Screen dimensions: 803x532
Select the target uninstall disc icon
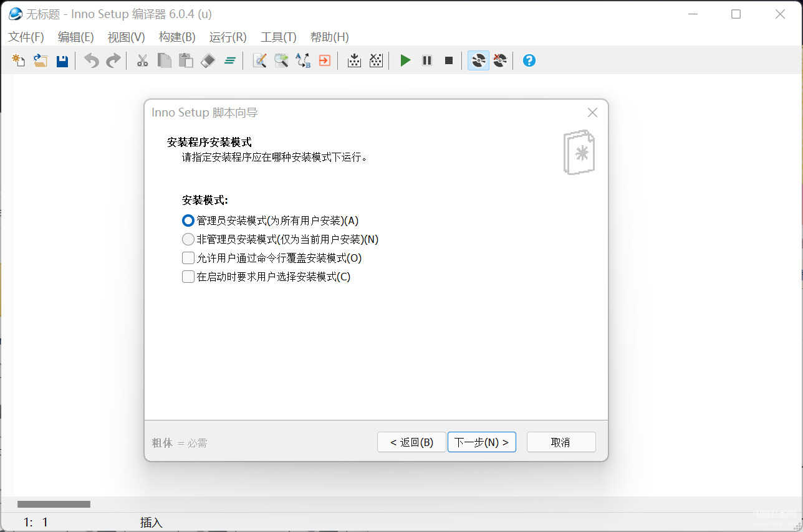coord(500,60)
